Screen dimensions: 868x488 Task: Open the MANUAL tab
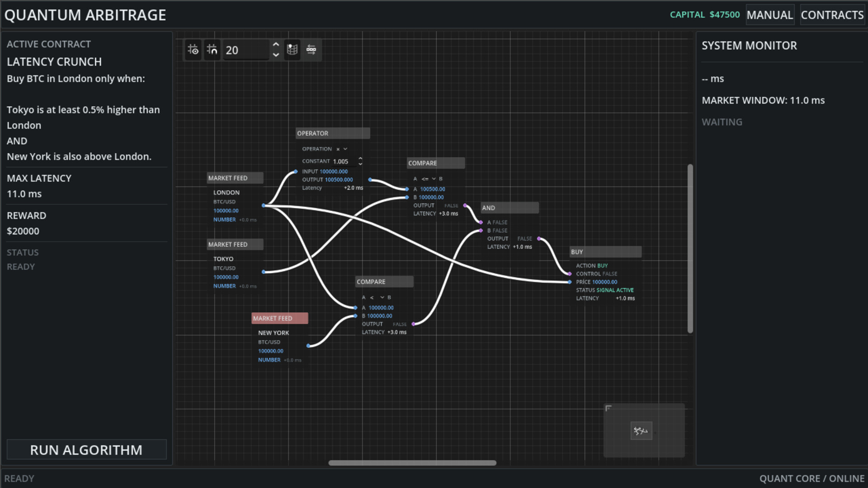click(x=770, y=15)
